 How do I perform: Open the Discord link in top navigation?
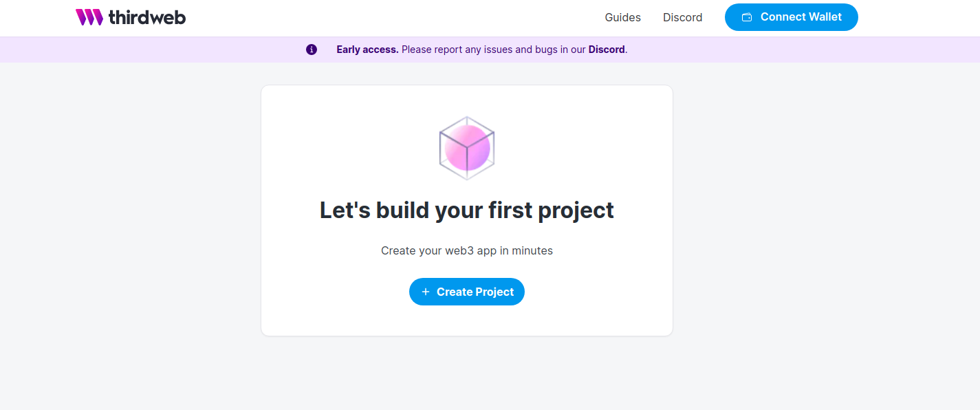[x=683, y=17]
